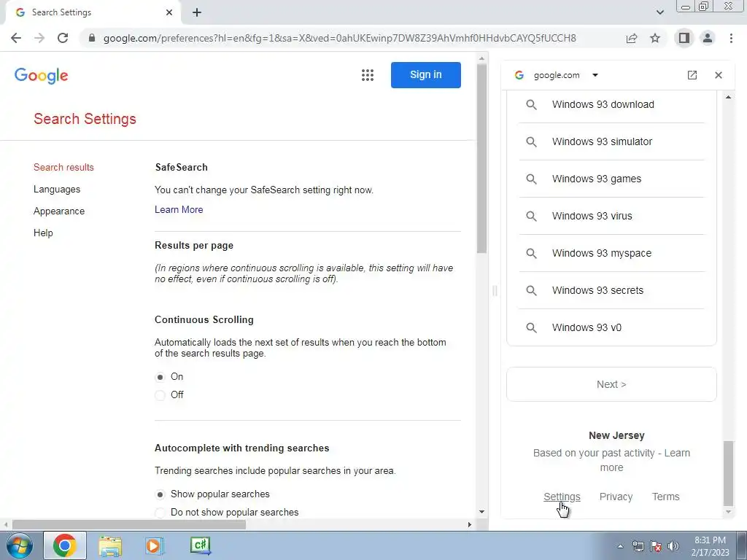
Task: Bookmark this page with the star icon
Action: [x=655, y=38]
